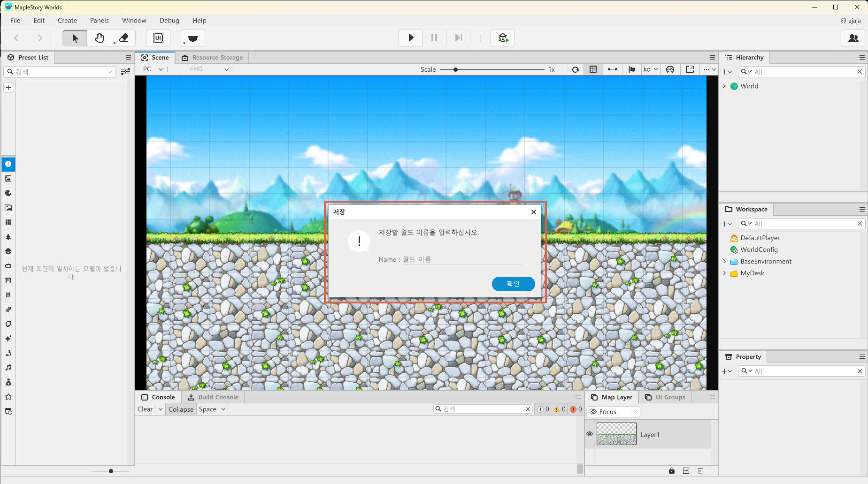The width and height of the screenshot is (868, 484).
Task: Open the collaborators people icon
Action: coord(853,38)
